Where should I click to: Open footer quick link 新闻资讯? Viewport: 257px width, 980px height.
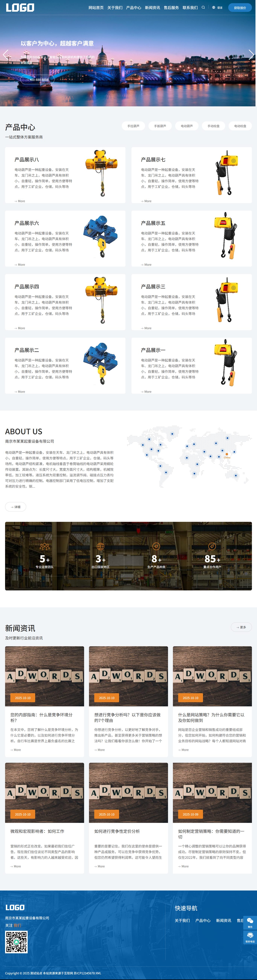coord(224,920)
